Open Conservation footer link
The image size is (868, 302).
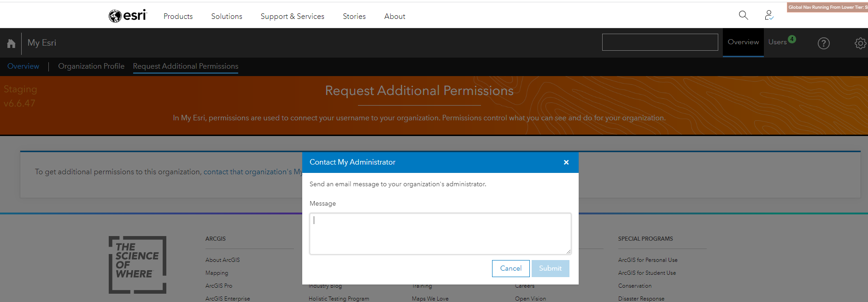(635, 286)
